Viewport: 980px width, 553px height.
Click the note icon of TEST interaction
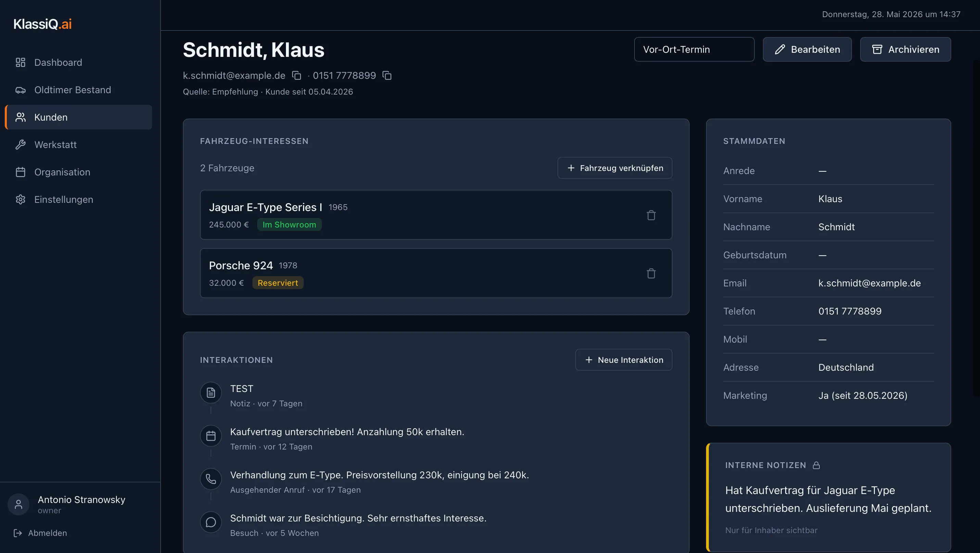coord(211,392)
